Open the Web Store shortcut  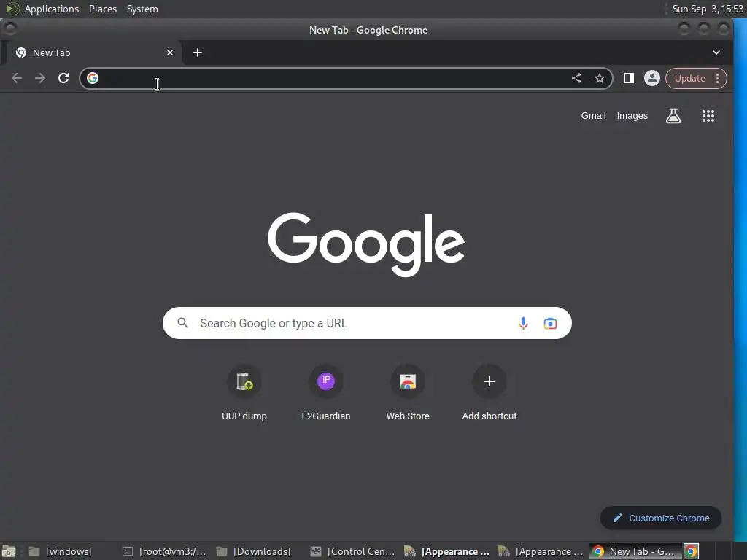pos(408,393)
